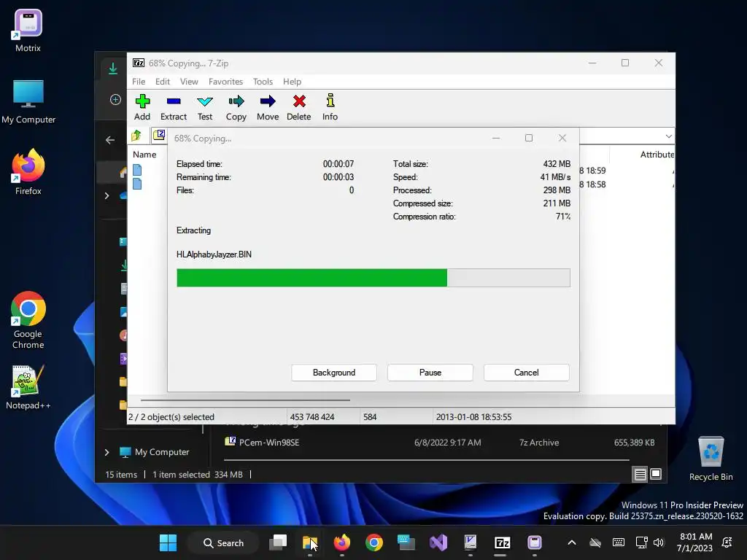The height and width of the screenshot is (560, 747).
Task: Click HLAlphabyJayzer.BIN filename text
Action: (x=214, y=254)
